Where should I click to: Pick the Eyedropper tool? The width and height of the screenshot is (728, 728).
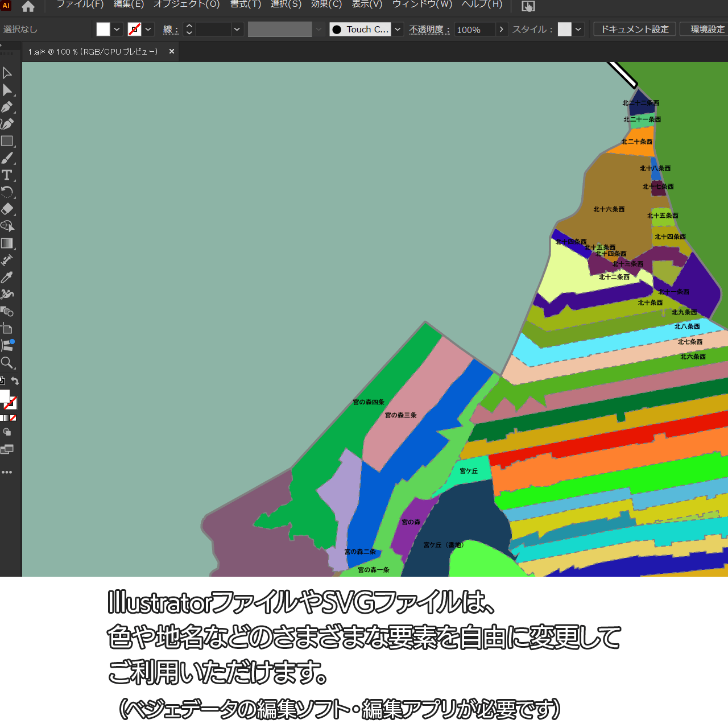[7, 278]
